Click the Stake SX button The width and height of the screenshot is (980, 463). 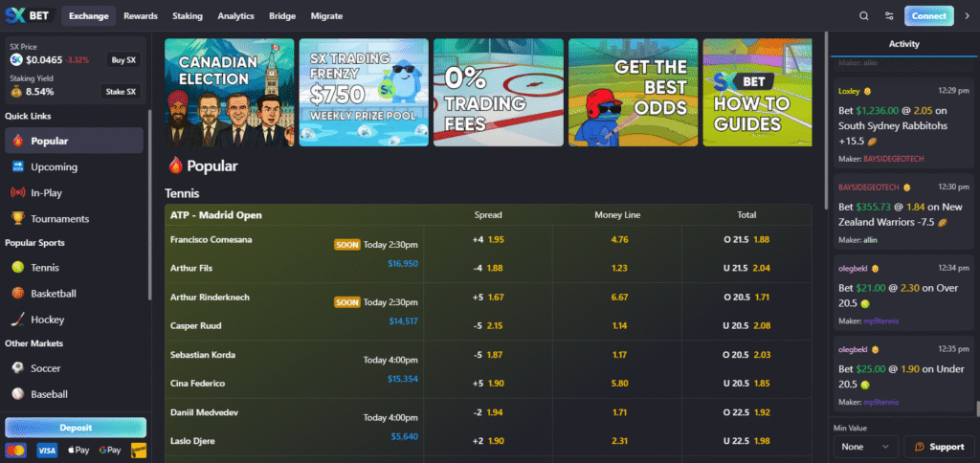(x=121, y=91)
